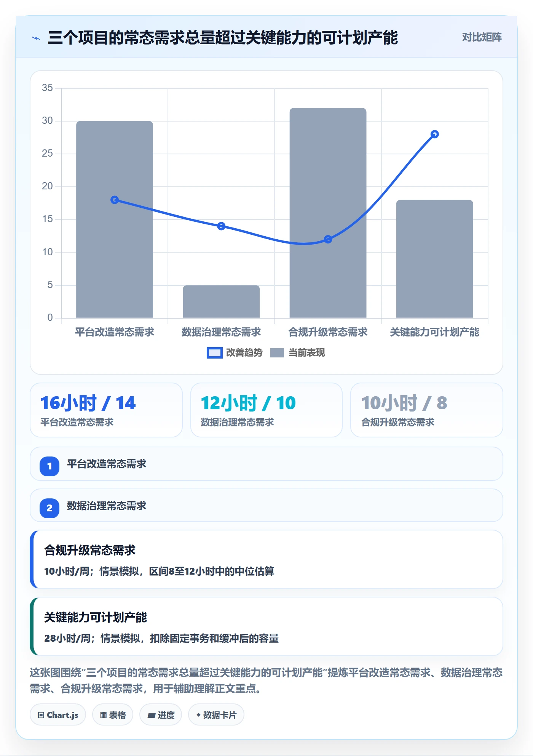This screenshot has height=756, width=533.
Task: Select the 关键能力可计划产能 bar in chart
Action: point(435,259)
